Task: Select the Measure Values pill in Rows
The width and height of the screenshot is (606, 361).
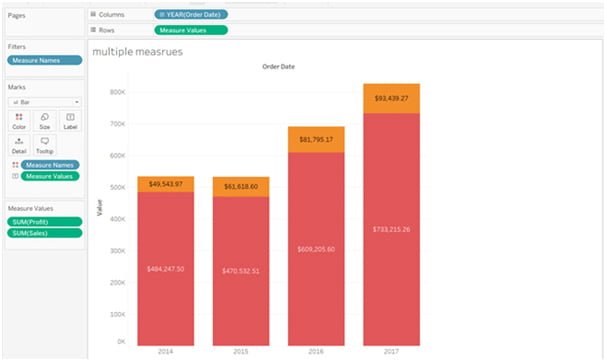Action: pyautogui.click(x=191, y=30)
